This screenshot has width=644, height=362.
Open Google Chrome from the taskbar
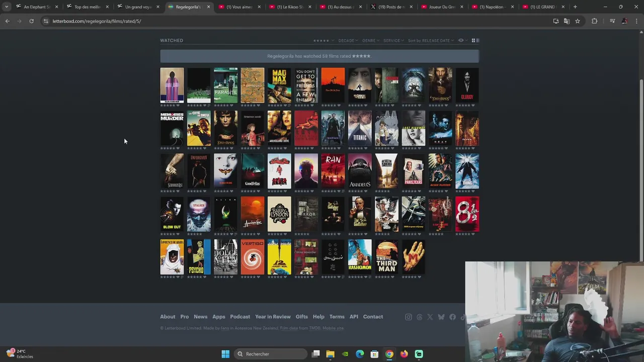389,354
